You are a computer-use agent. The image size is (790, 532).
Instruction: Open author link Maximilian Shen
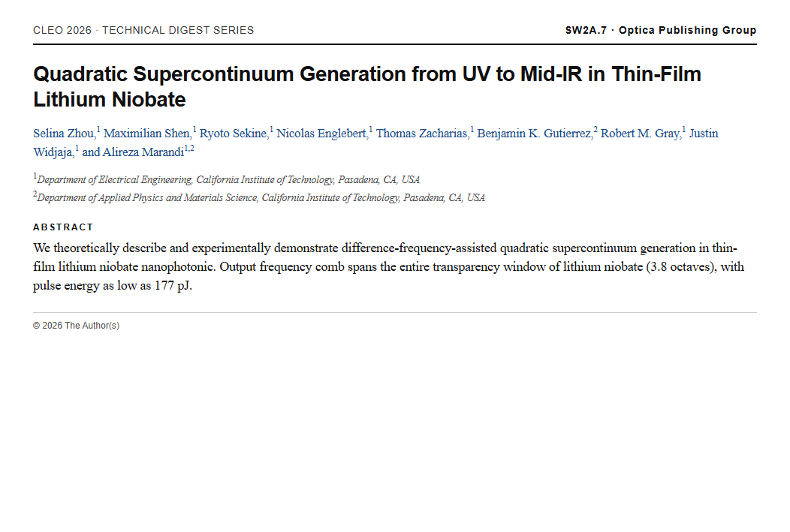[146, 134]
